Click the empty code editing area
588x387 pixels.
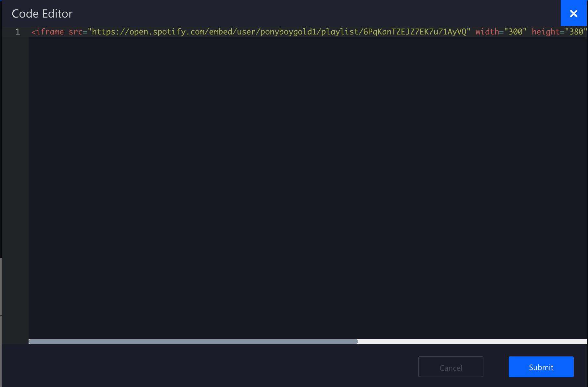tap(308, 188)
